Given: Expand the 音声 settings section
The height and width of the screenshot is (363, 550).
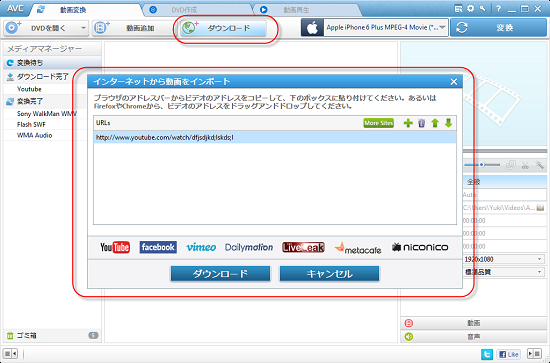Looking at the screenshot, I should coord(474,337).
